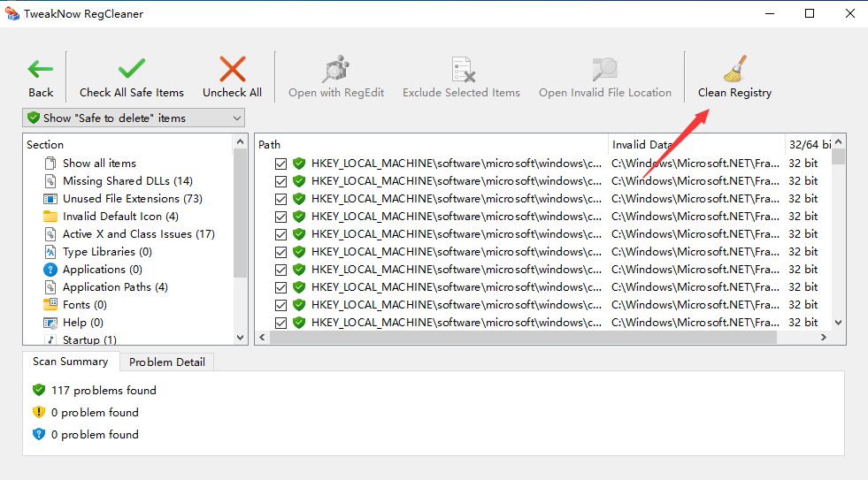
Task: Click the first row's C:\Windows\Microsoft.NET invalid data
Action: pyautogui.click(x=695, y=164)
